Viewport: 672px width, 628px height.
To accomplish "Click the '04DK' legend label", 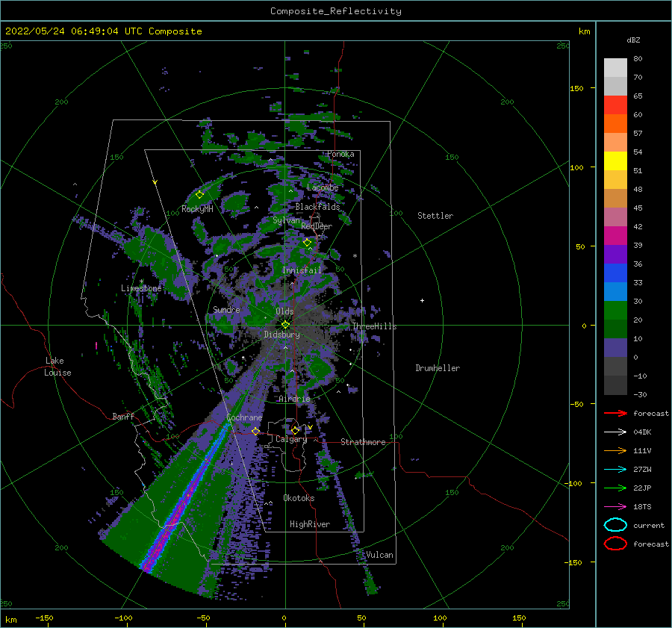I will 642,432.
